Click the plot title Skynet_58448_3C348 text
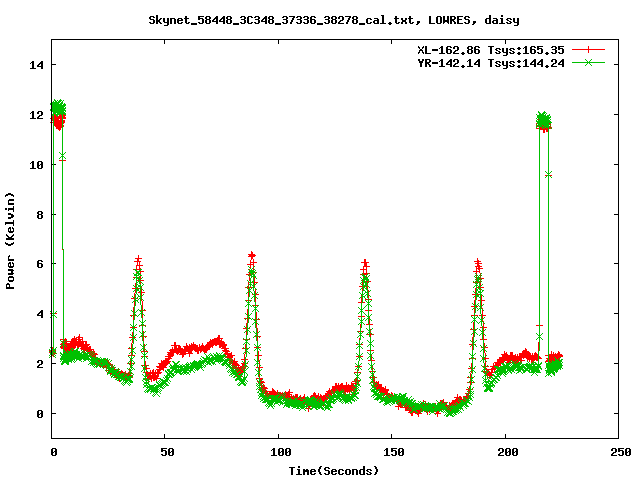This screenshot has height=480, width=640. (333, 20)
